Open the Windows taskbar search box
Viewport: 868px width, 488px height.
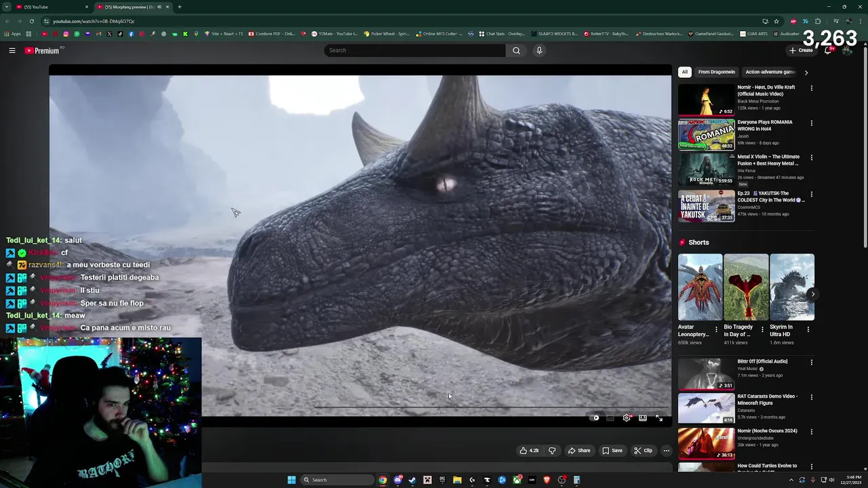(338, 480)
